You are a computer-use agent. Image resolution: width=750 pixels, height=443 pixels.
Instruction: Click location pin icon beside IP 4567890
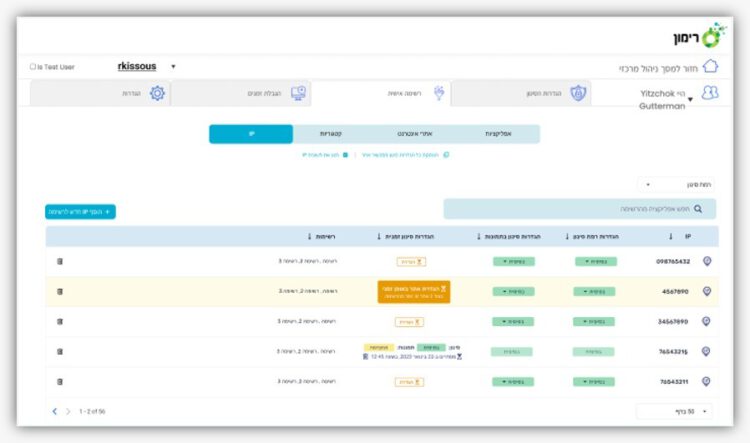(707, 292)
